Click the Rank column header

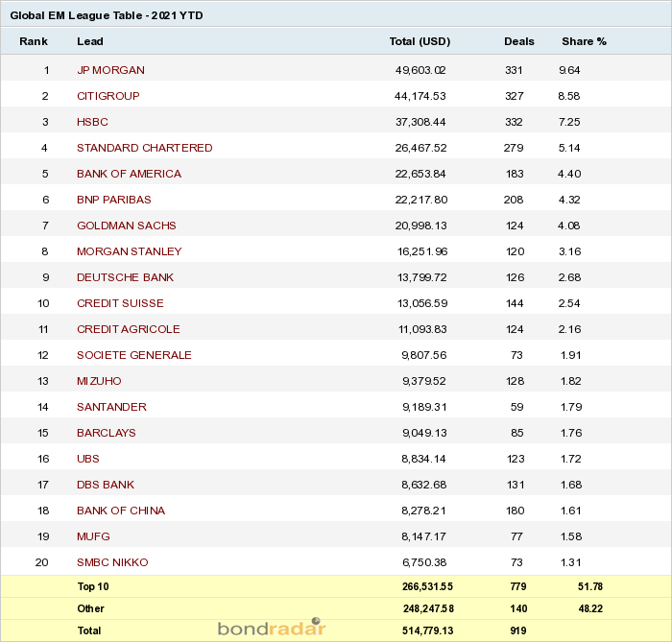coord(34,41)
